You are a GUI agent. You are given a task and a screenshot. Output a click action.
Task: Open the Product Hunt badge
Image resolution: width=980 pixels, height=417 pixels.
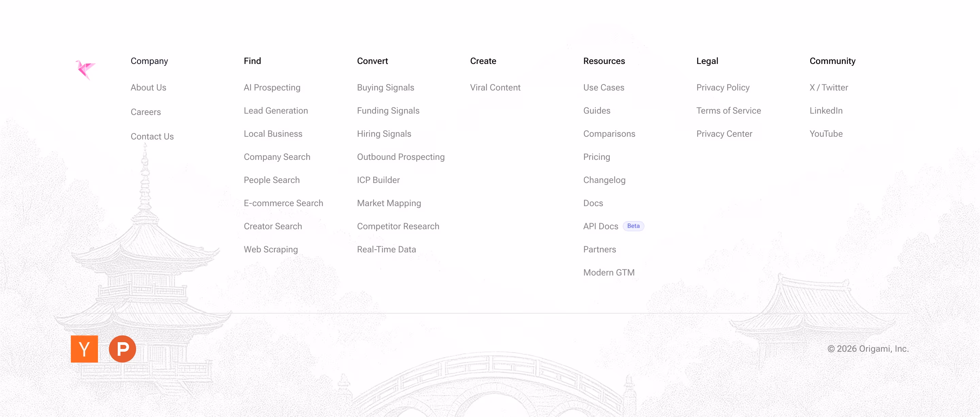[x=122, y=349]
